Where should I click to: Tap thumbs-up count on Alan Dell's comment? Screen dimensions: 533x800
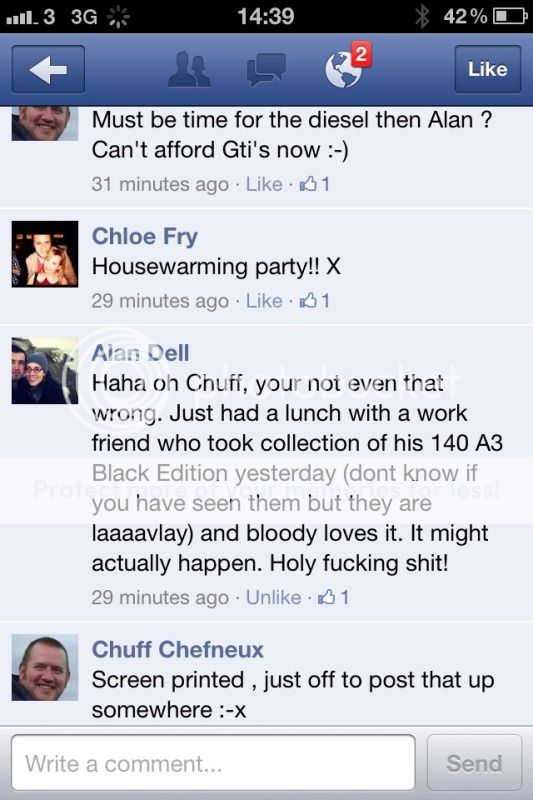[333, 597]
